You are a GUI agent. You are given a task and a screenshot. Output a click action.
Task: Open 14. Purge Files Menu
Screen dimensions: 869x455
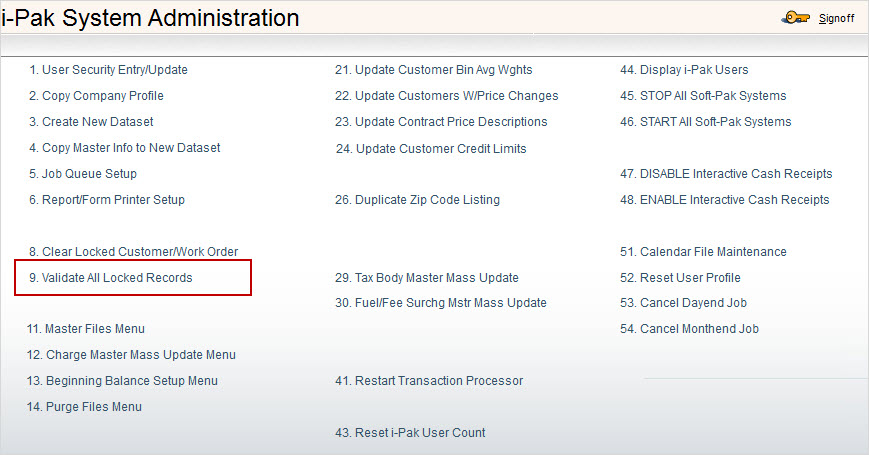[x=84, y=407]
